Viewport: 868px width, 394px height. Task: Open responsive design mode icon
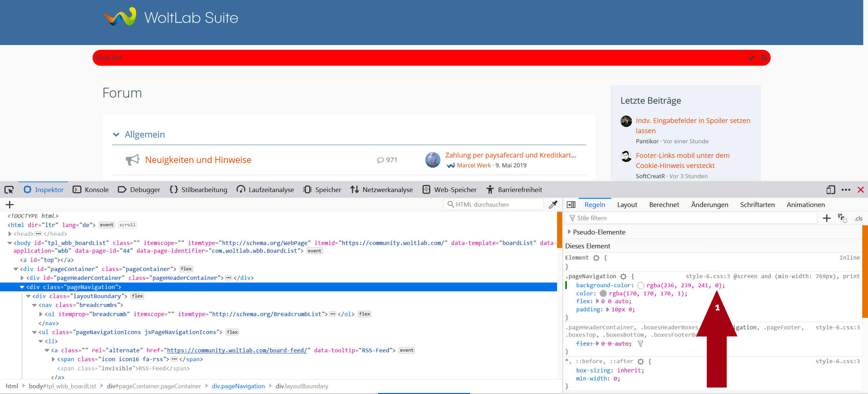pyautogui.click(x=830, y=190)
